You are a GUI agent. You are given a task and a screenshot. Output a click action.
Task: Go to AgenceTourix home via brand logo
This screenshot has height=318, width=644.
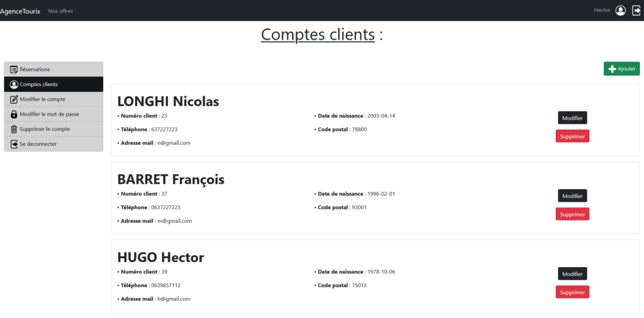click(20, 11)
